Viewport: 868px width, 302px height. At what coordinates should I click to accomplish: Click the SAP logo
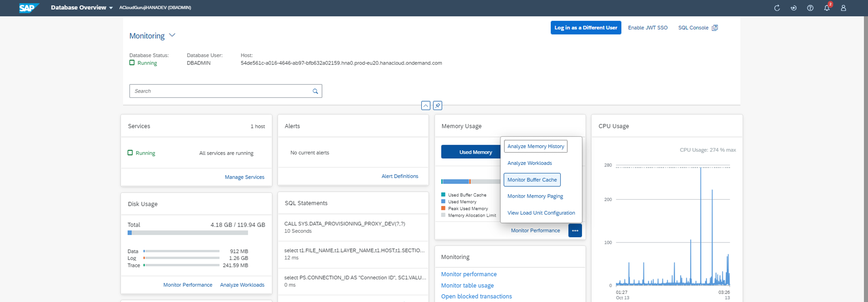[29, 8]
